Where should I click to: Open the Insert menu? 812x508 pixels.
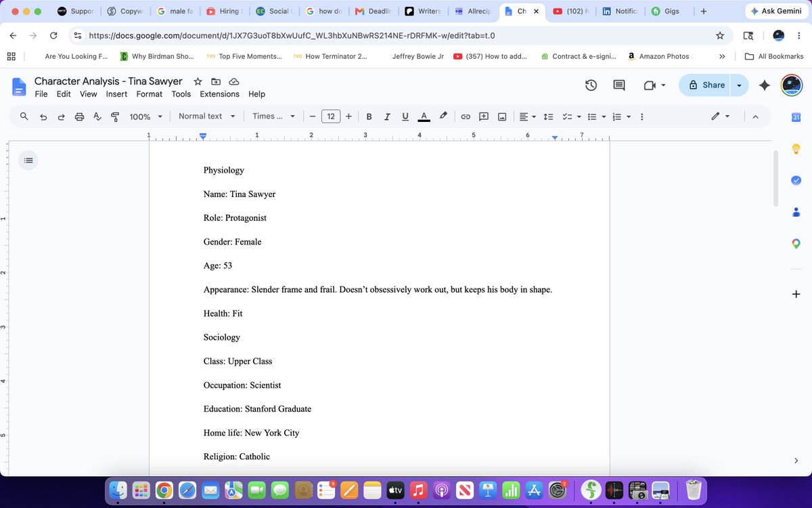[x=116, y=94]
